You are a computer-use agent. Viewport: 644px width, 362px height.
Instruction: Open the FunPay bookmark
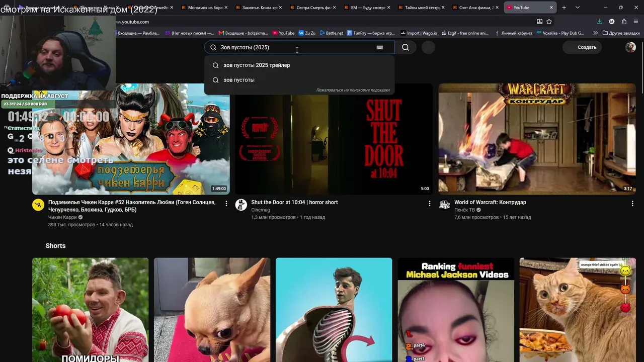(x=371, y=33)
